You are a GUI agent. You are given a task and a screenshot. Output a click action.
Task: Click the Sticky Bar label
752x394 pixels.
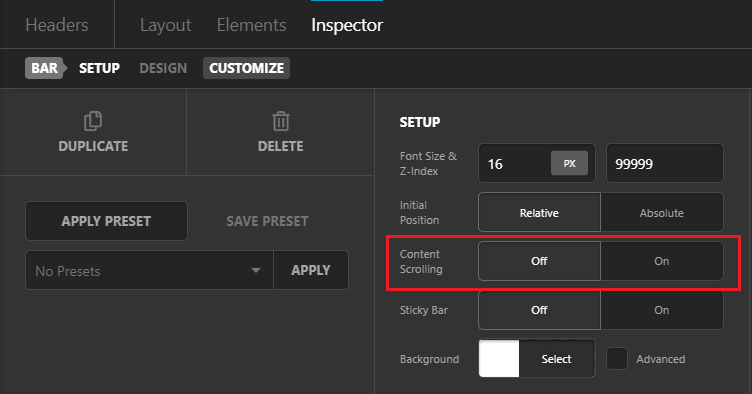424,310
